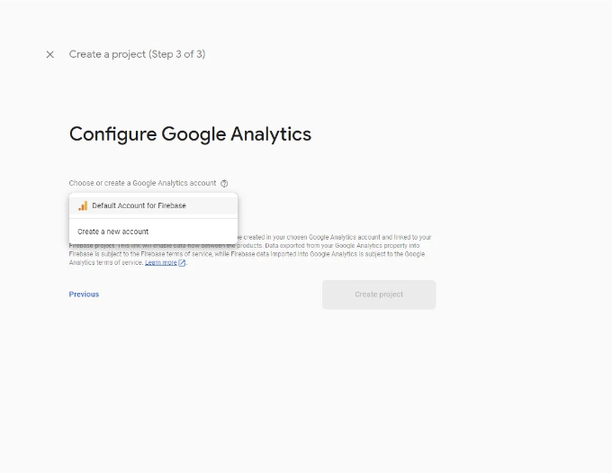Click the Create a project step title
Screen dimensions: 612x473
[x=137, y=54]
